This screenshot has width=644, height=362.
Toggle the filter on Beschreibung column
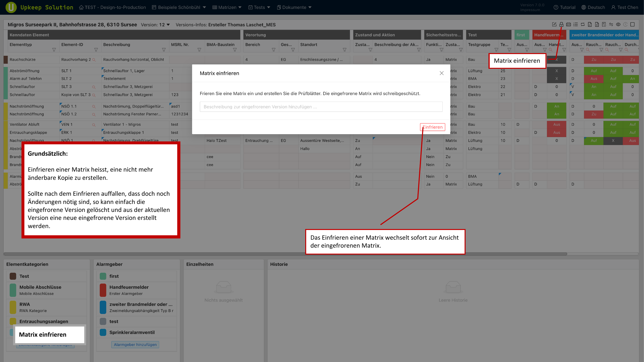[x=164, y=50]
